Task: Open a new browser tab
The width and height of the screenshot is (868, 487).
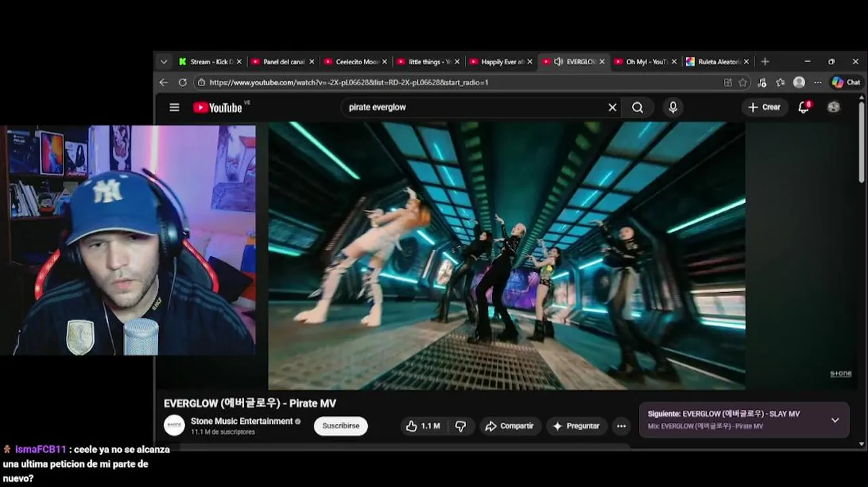Action: [765, 62]
